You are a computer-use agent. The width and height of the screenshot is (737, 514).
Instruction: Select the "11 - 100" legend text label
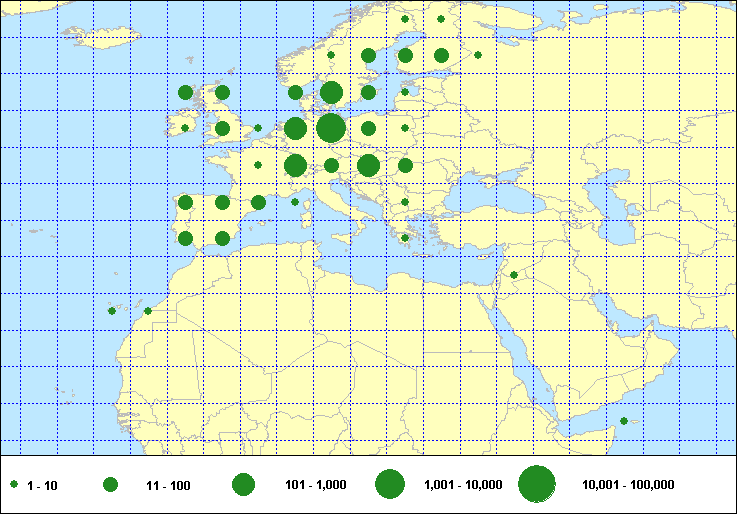point(168,485)
